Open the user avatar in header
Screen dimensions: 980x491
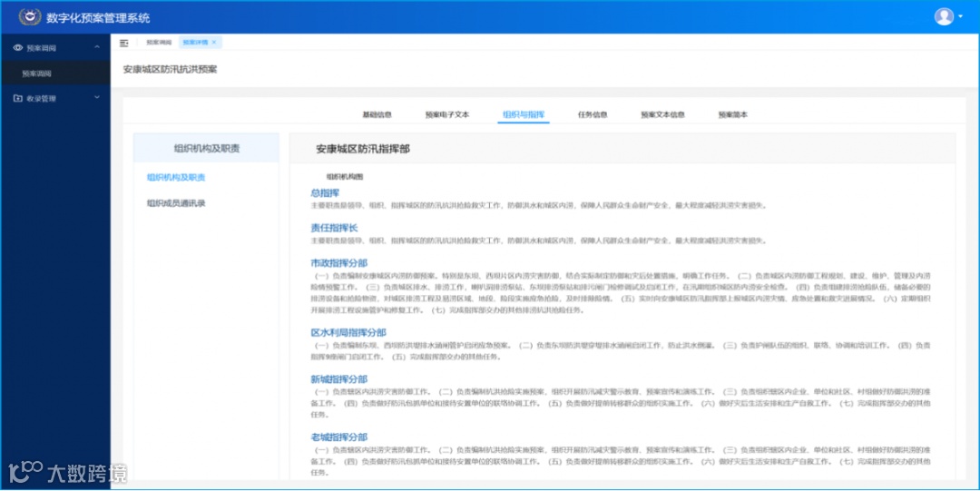click(944, 17)
